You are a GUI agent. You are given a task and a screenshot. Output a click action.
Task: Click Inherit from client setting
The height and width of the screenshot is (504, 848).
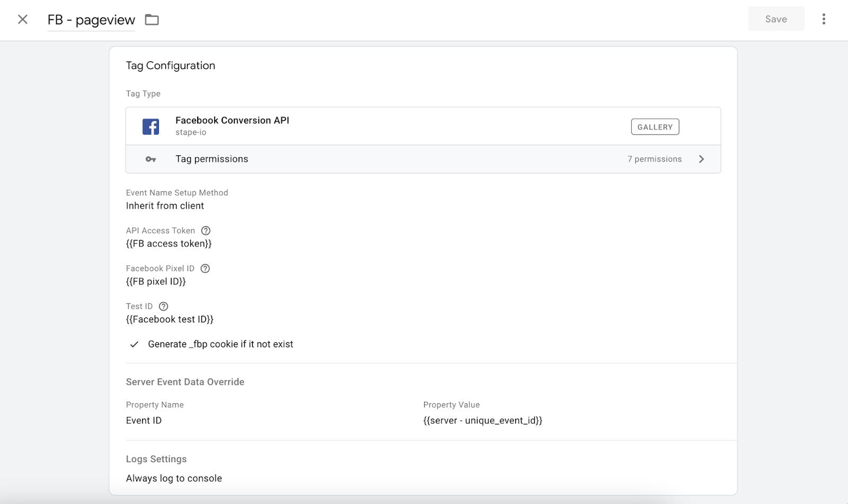pos(165,206)
